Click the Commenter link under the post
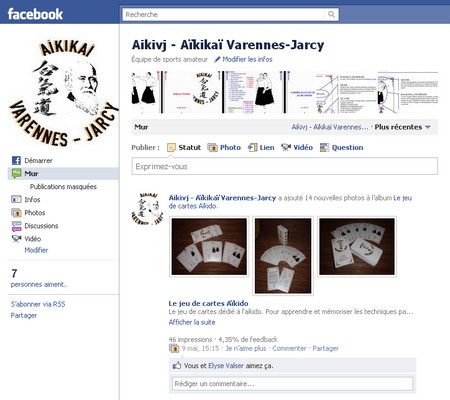 289,348
